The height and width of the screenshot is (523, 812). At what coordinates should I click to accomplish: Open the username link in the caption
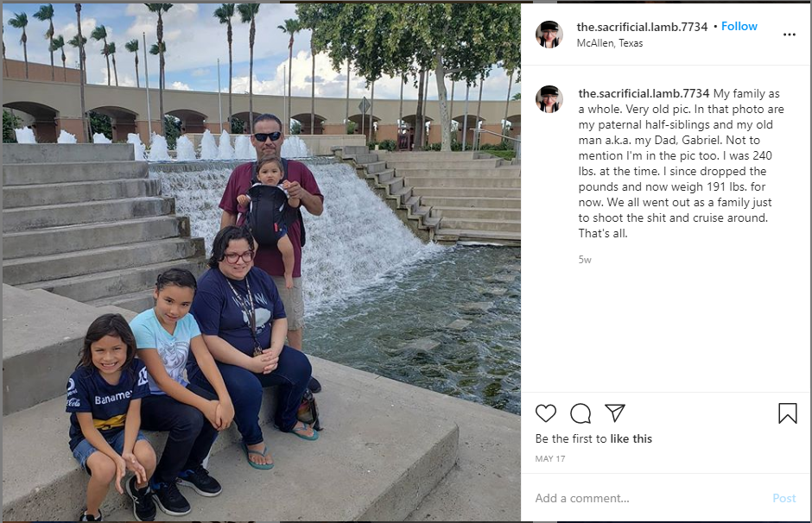coord(644,93)
